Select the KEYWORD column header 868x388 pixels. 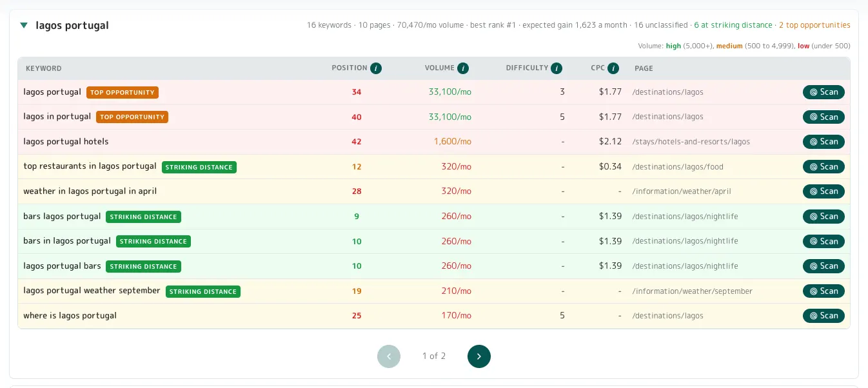click(44, 68)
